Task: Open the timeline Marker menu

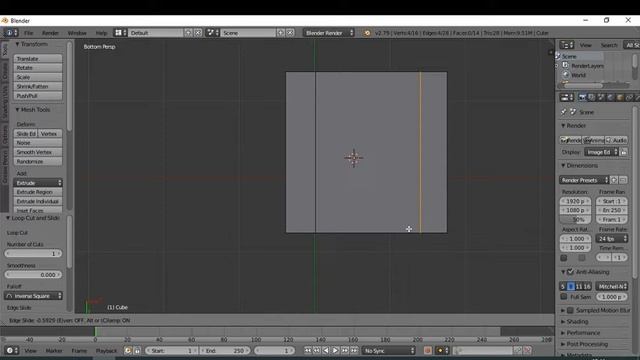Action: (54, 351)
